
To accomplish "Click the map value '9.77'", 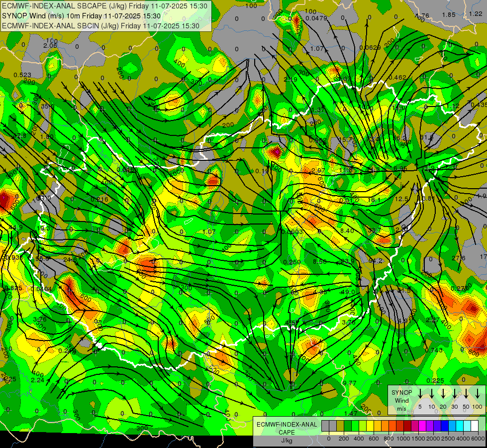I will coord(349,383).
